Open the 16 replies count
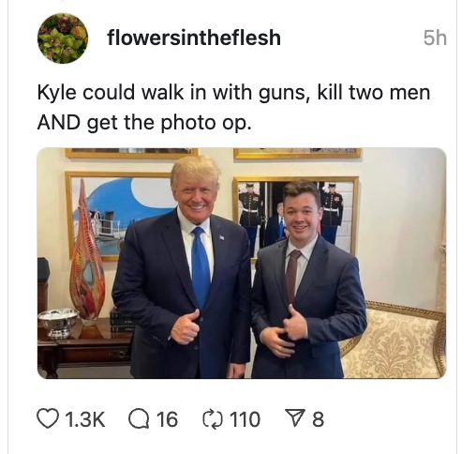 click(167, 419)
